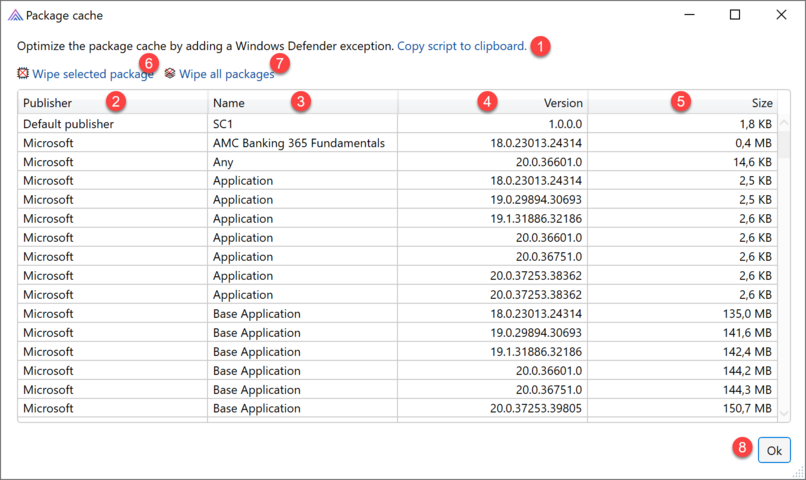The image size is (806, 480).
Task: Select Application version 19.0.29894.30693
Action: pyautogui.click(x=397, y=200)
